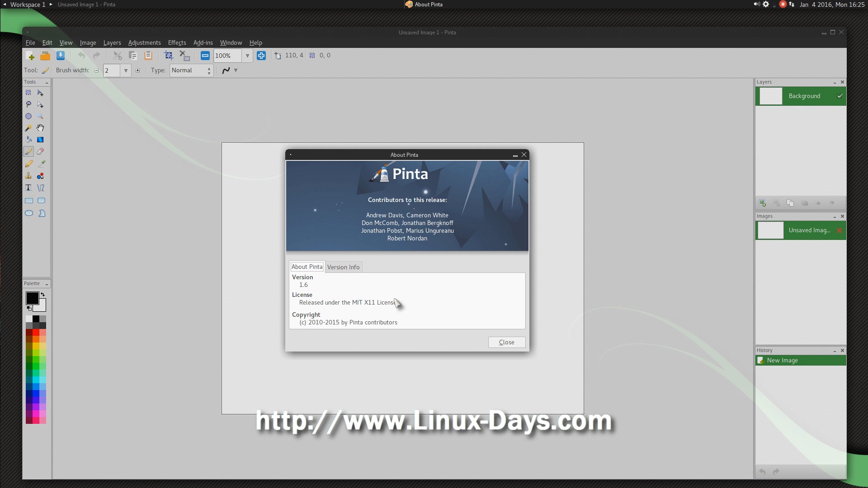The image size is (868, 488).
Task: Select the Paintbrush tool
Action: [28, 151]
